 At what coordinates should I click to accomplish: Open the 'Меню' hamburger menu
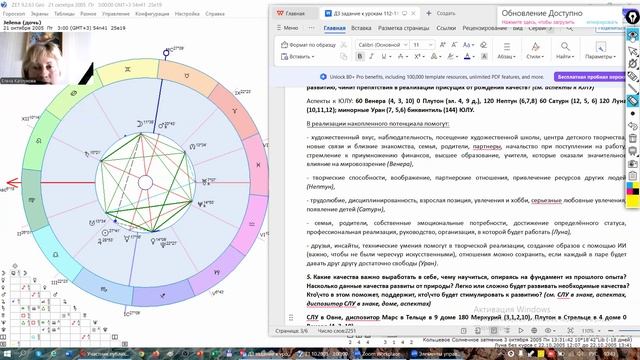coord(288,28)
